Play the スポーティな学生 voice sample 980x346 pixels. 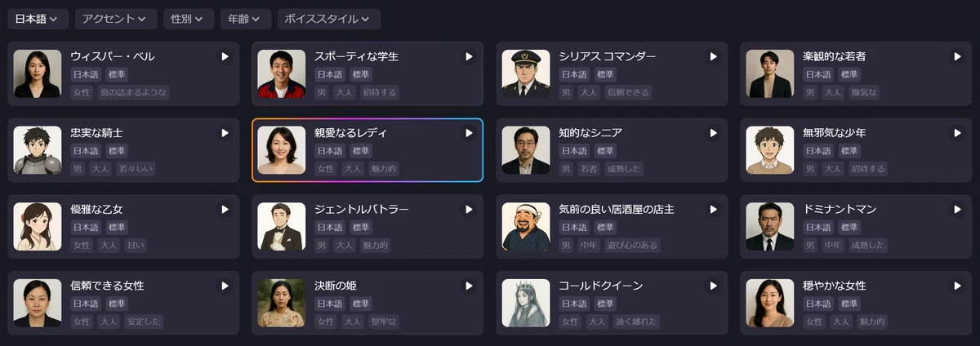469,56
